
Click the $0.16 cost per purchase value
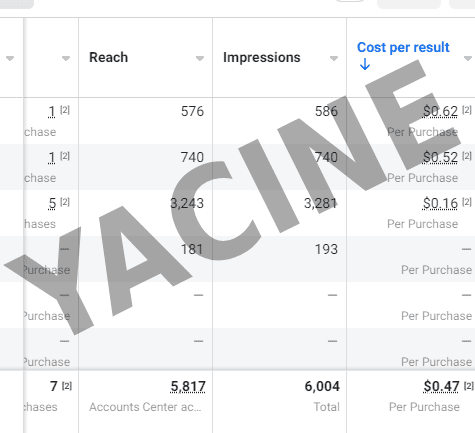point(440,203)
